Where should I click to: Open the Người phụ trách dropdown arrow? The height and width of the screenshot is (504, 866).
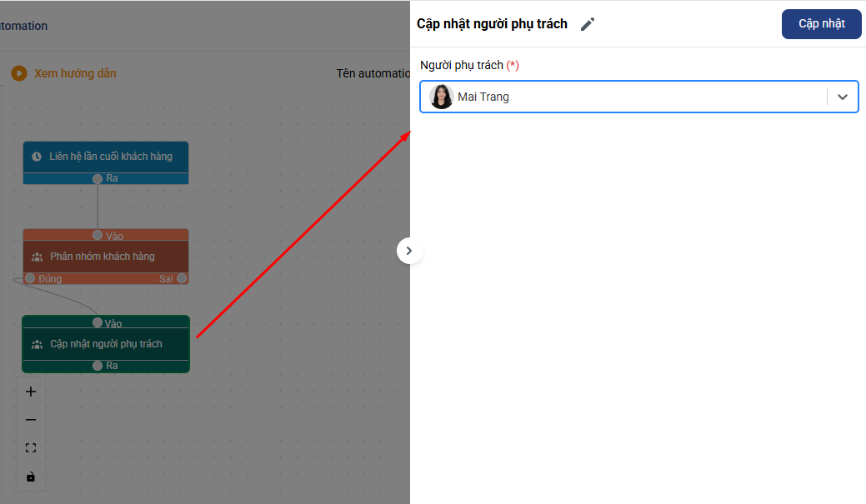[843, 97]
